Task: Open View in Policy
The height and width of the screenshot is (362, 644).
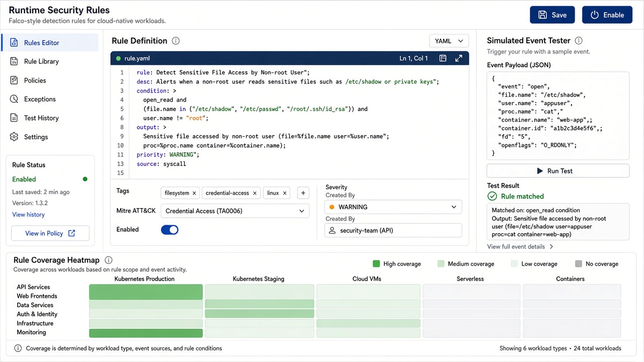Action: point(50,233)
